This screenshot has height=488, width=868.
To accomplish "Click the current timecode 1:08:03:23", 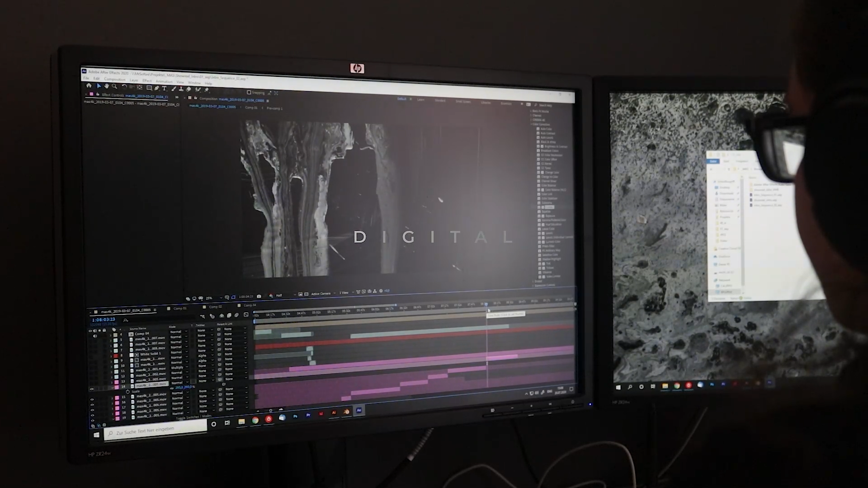I will [104, 319].
